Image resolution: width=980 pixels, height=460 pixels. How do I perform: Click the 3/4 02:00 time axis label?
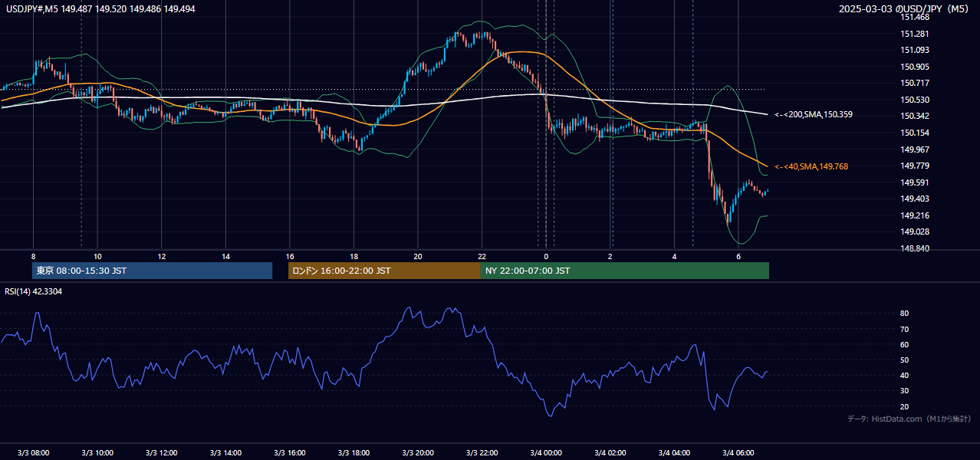(610, 453)
